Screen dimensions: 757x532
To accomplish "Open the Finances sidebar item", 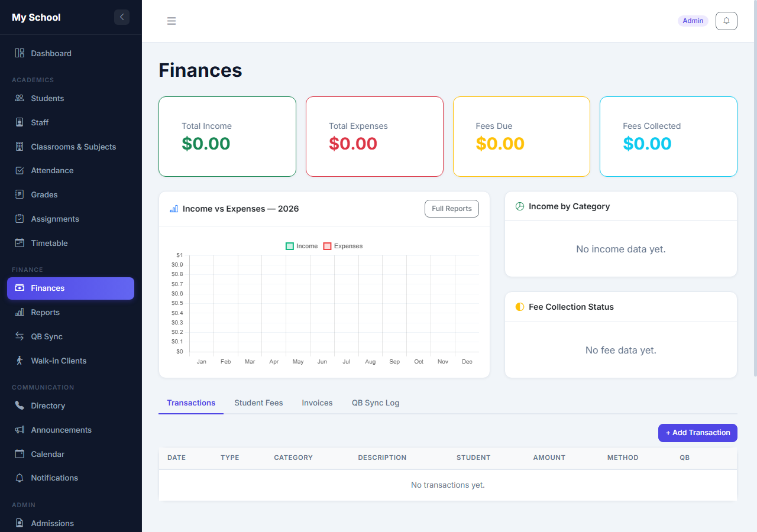I will coord(71,288).
